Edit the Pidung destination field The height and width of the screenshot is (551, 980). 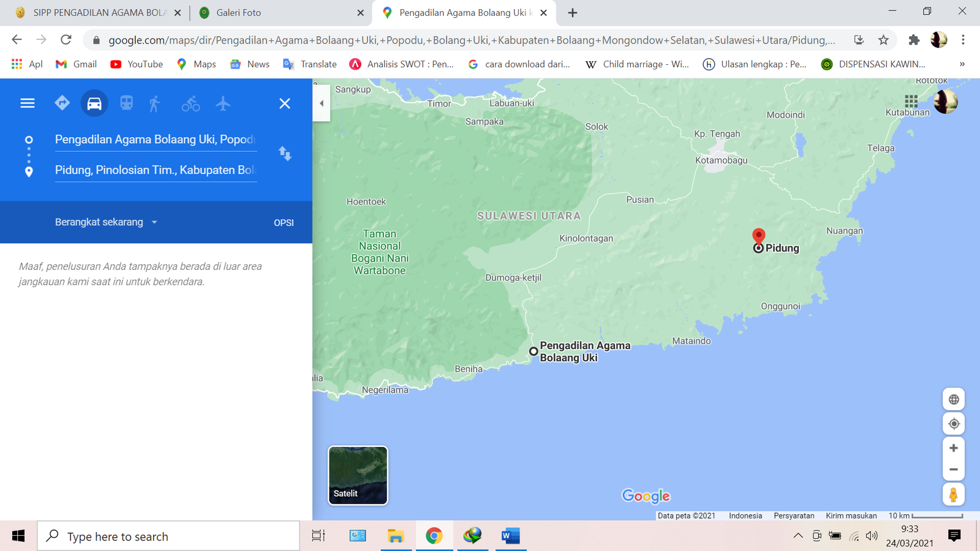tap(156, 170)
